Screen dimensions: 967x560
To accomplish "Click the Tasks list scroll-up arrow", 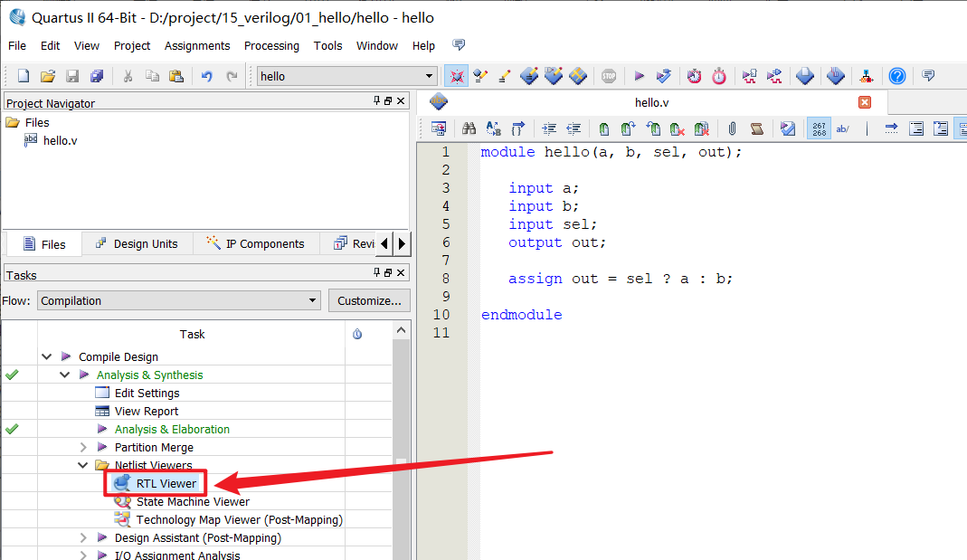I will pyautogui.click(x=401, y=330).
